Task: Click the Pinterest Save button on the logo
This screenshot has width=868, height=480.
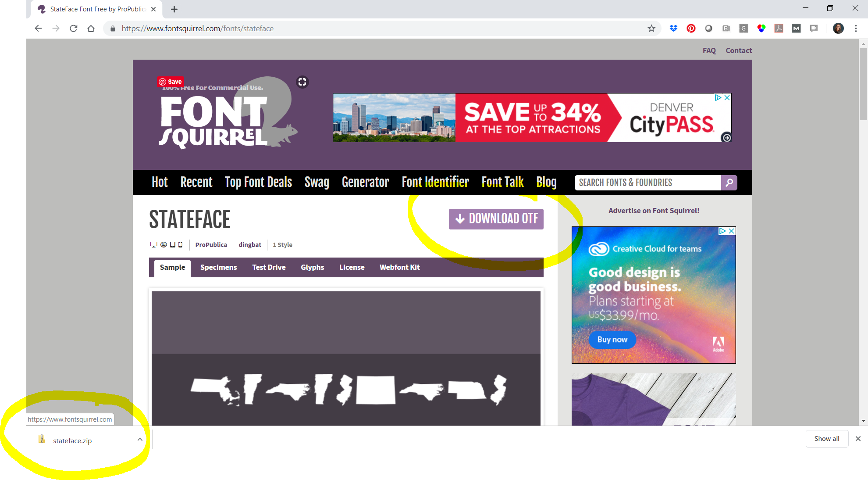Action: pos(170,82)
